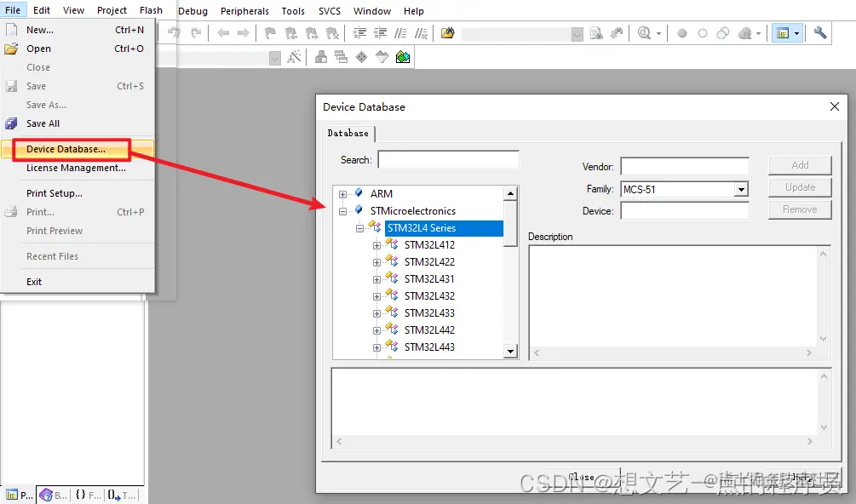
Task: Click the Comment selection icon
Action: [x=400, y=33]
